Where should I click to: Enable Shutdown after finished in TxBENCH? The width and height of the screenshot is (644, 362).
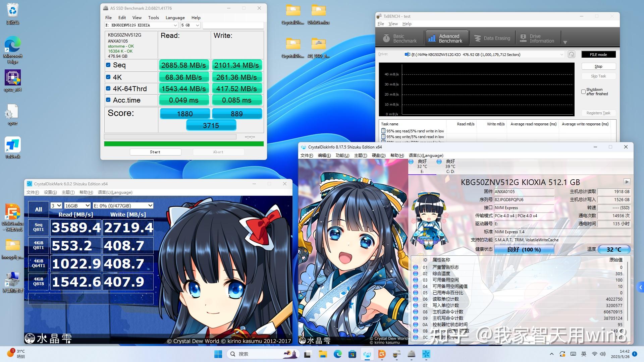(583, 92)
